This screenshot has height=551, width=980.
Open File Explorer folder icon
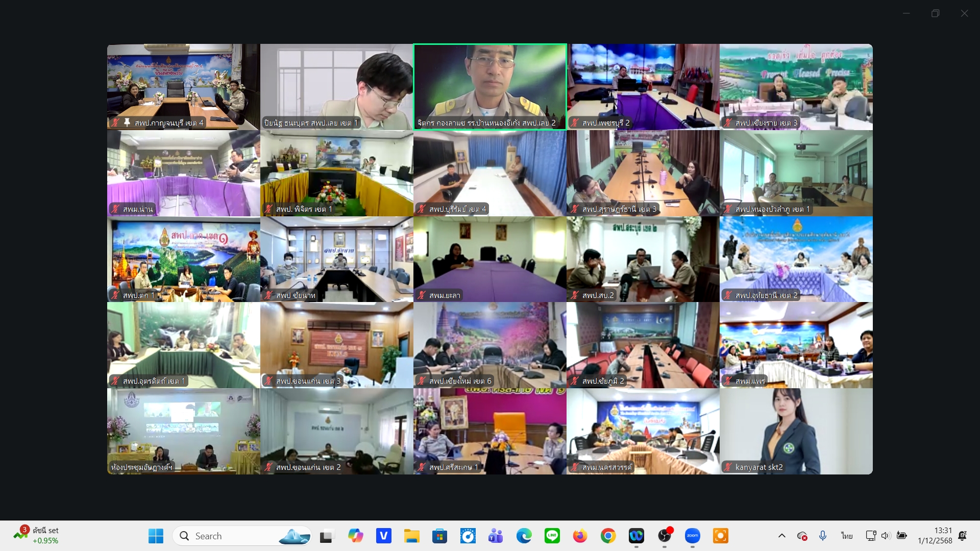(411, 536)
